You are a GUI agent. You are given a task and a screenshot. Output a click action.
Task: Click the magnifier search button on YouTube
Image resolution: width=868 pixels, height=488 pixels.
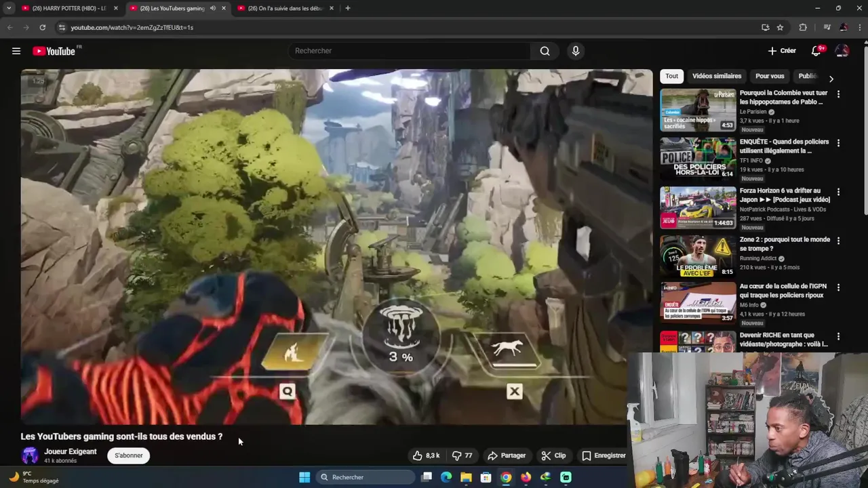coord(545,51)
